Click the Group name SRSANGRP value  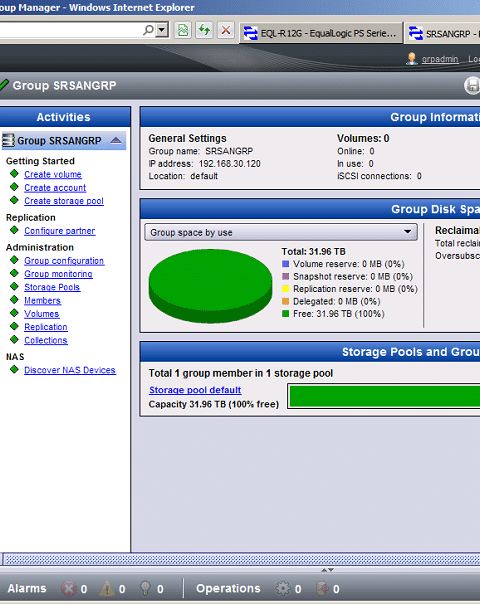pyautogui.click(x=229, y=151)
